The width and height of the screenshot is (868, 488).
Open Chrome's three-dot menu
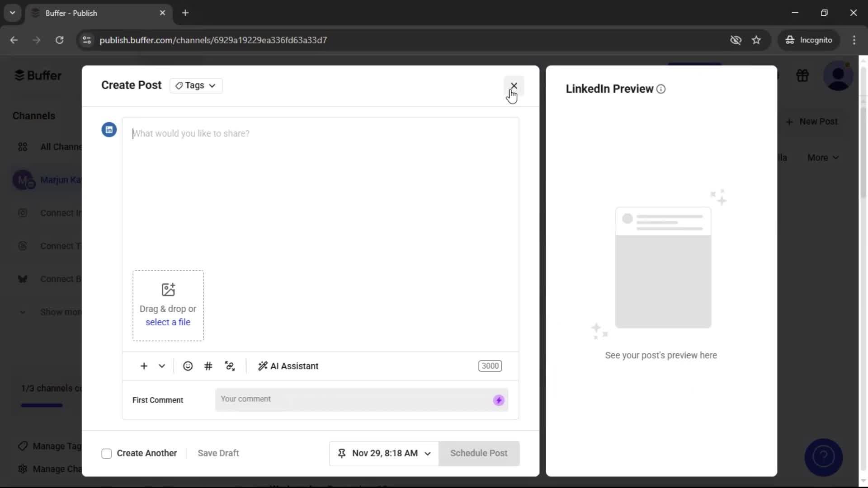pos(854,40)
